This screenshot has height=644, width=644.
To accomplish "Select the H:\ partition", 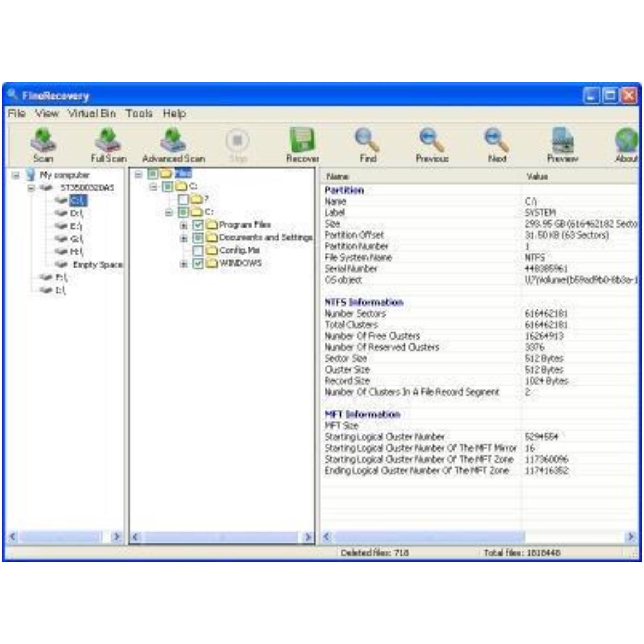I will (x=76, y=252).
